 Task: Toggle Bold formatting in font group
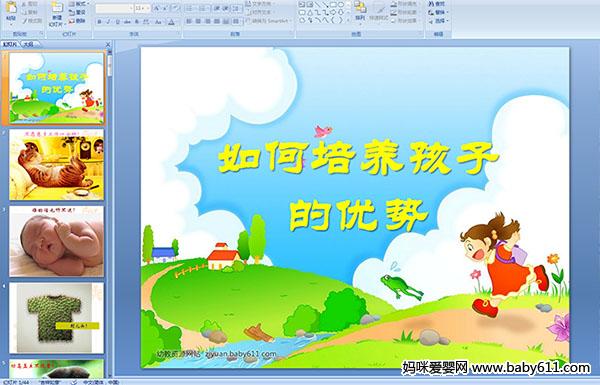pos(99,22)
